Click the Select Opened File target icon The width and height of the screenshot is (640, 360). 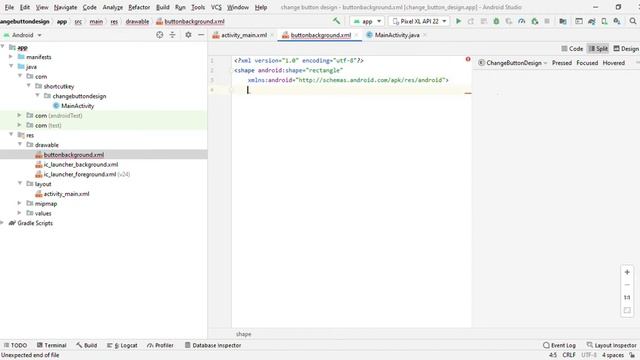160,35
